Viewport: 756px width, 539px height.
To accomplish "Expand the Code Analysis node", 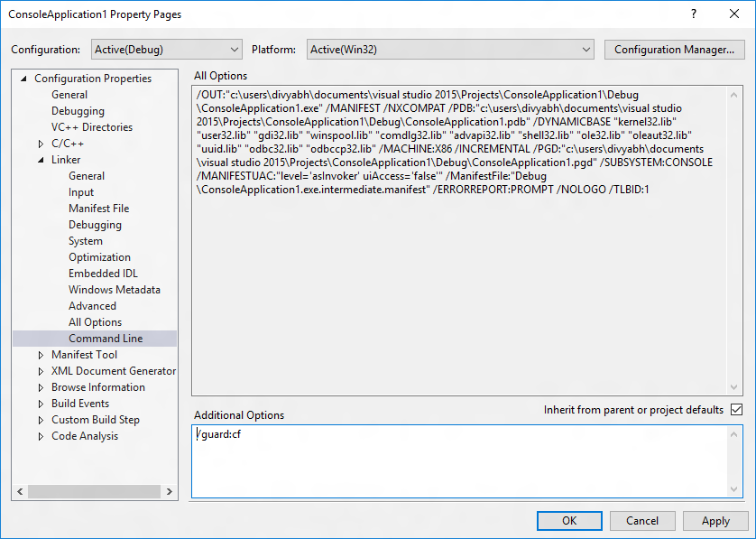I will (40, 436).
